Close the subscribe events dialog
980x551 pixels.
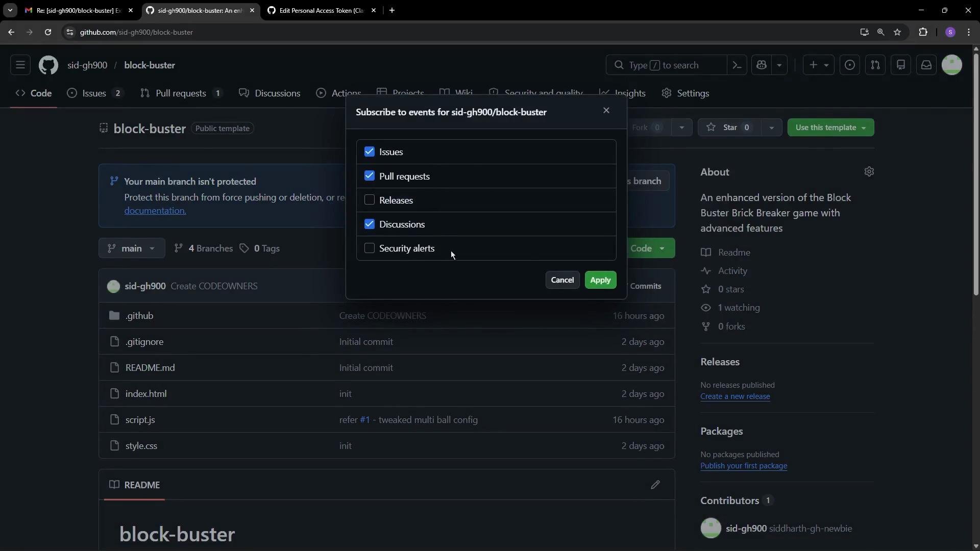pyautogui.click(x=606, y=111)
